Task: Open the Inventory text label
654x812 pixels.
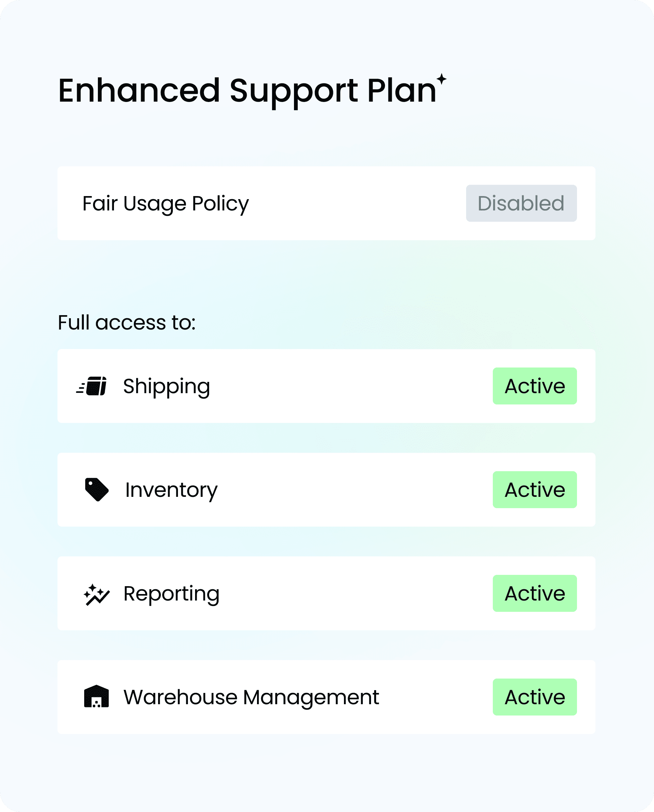Action: [x=171, y=490]
